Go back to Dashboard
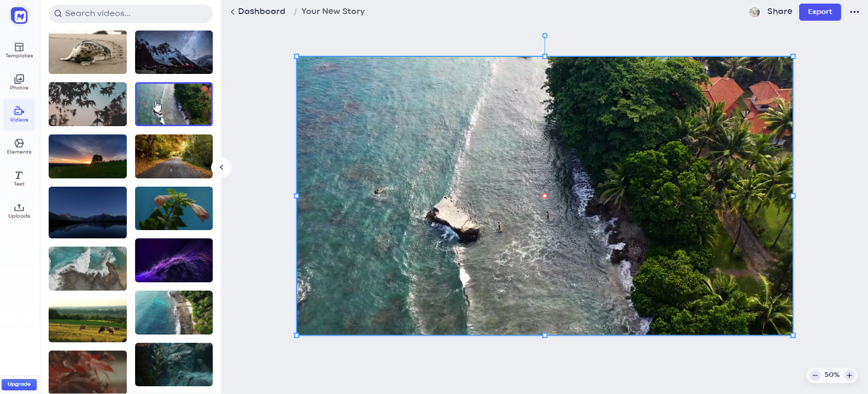The width and height of the screenshot is (868, 394). click(x=261, y=11)
